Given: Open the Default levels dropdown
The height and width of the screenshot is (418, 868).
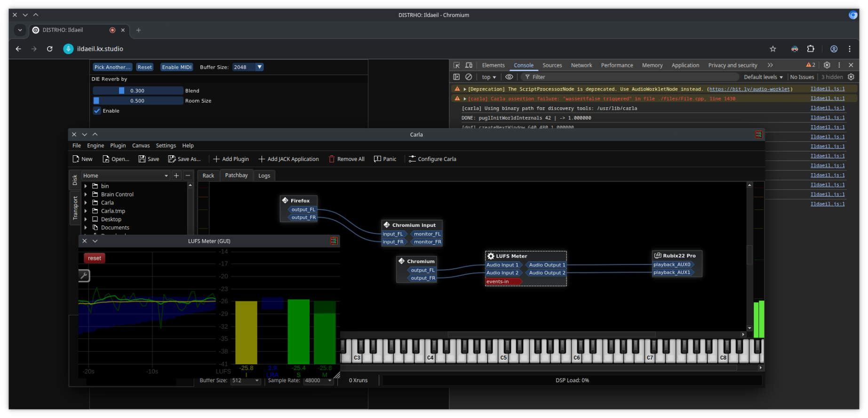Looking at the screenshot, I should pyautogui.click(x=763, y=77).
